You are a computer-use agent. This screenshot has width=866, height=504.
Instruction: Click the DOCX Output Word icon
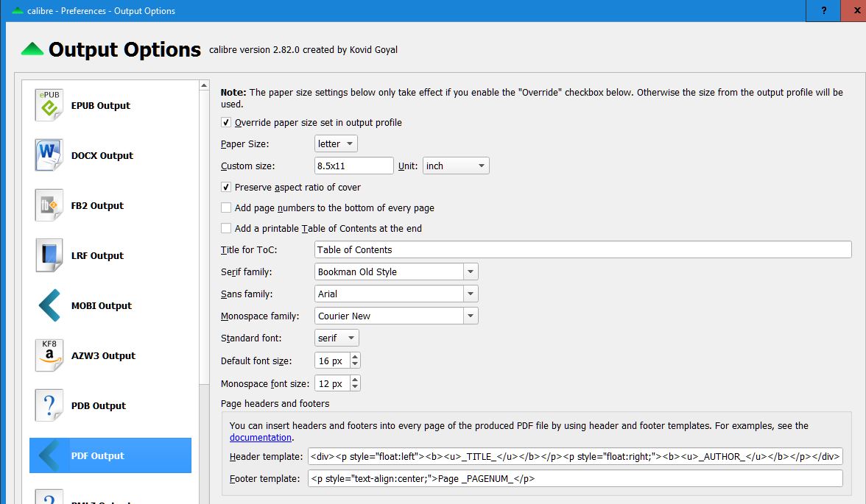(x=49, y=155)
